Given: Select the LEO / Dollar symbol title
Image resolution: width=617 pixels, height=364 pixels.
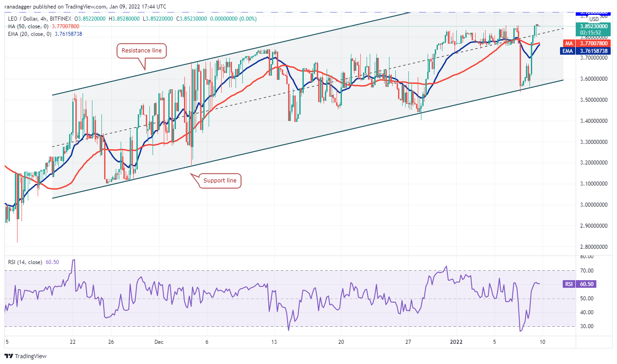Looking at the screenshot, I should [23, 20].
